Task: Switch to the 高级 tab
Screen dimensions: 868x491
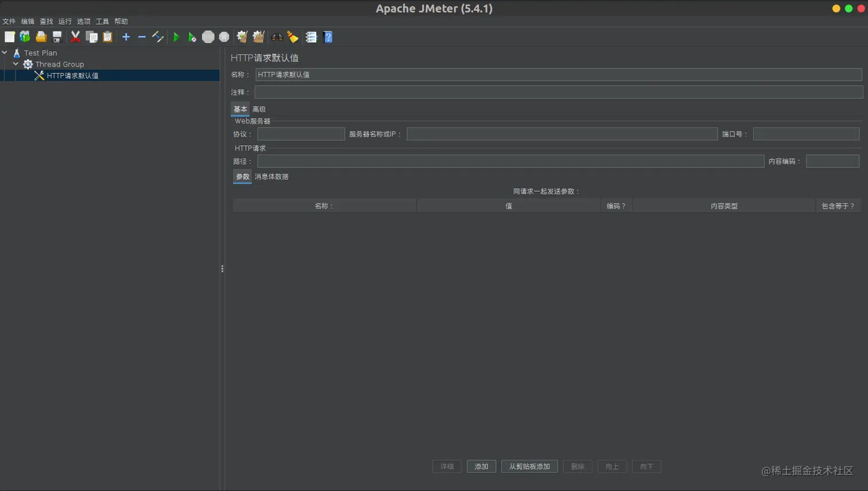Action: tap(259, 109)
